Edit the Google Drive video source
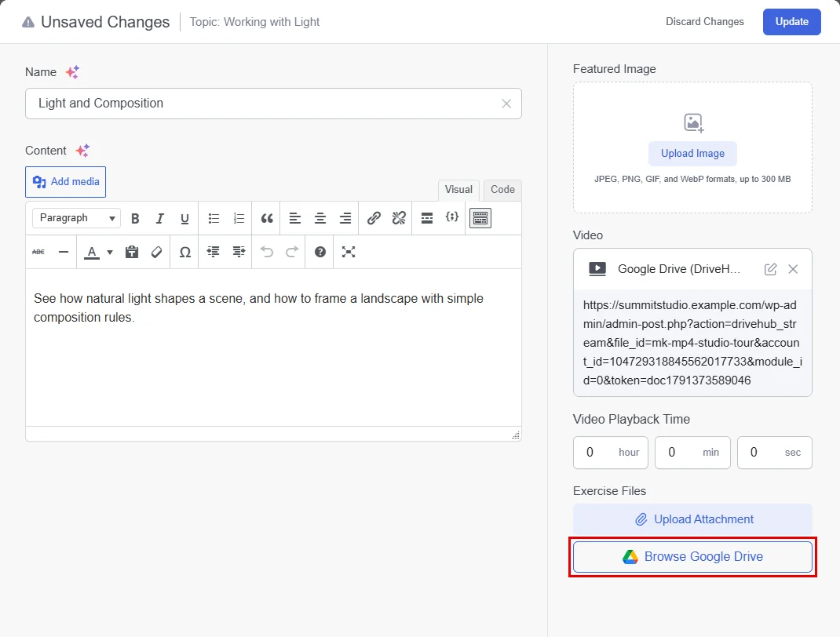The height and width of the screenshot is (637, 840). [770, 269]
